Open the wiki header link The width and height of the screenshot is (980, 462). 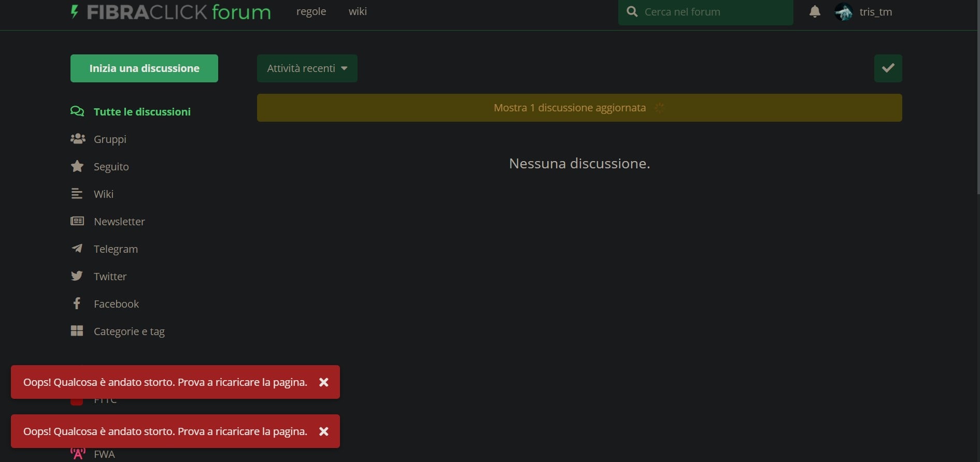click(358, 12)
